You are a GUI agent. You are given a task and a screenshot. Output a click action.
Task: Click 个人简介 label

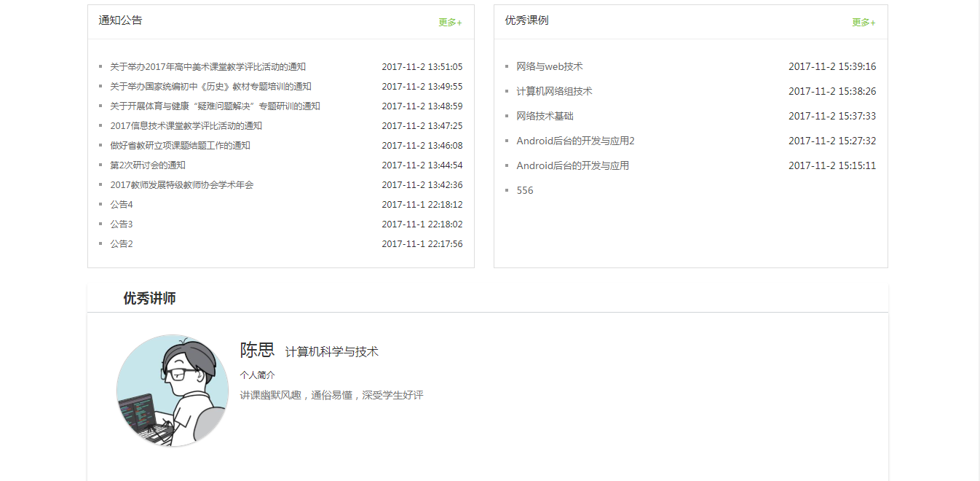257,375
